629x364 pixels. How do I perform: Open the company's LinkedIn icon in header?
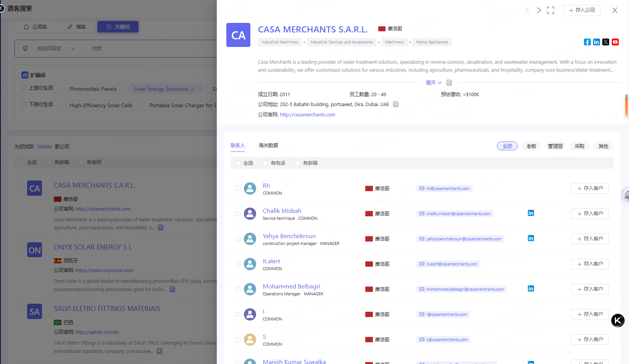tap(596, 42)
